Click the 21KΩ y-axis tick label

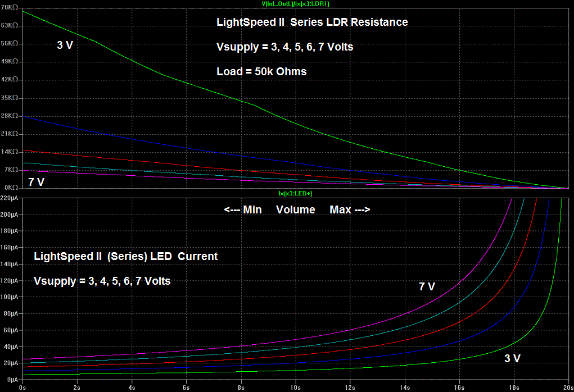tap(9, 134)
